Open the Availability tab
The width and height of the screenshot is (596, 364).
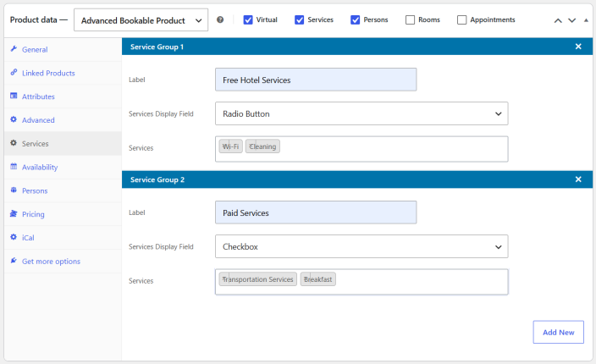click(x=63, y=167)
